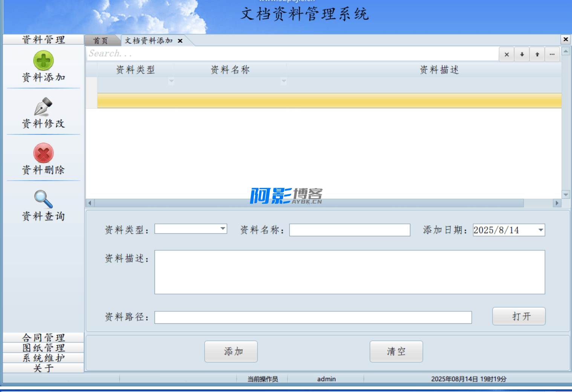The height and width of the screenshot is (392, 572).
Task: Expand the 合同管理 sidebar section
Action: click(x=43, y=337)
